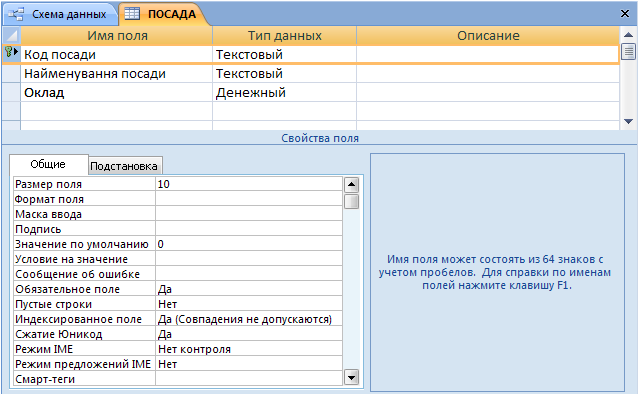Select the Общие properties tab
Image resolution: width=639 pixels, height=395 pixels.
coord(48,164)
